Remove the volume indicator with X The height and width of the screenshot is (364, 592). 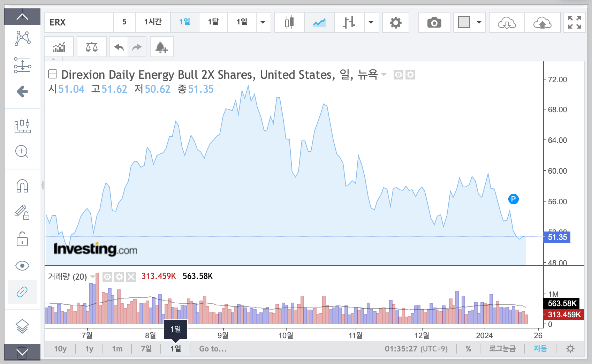131,277
